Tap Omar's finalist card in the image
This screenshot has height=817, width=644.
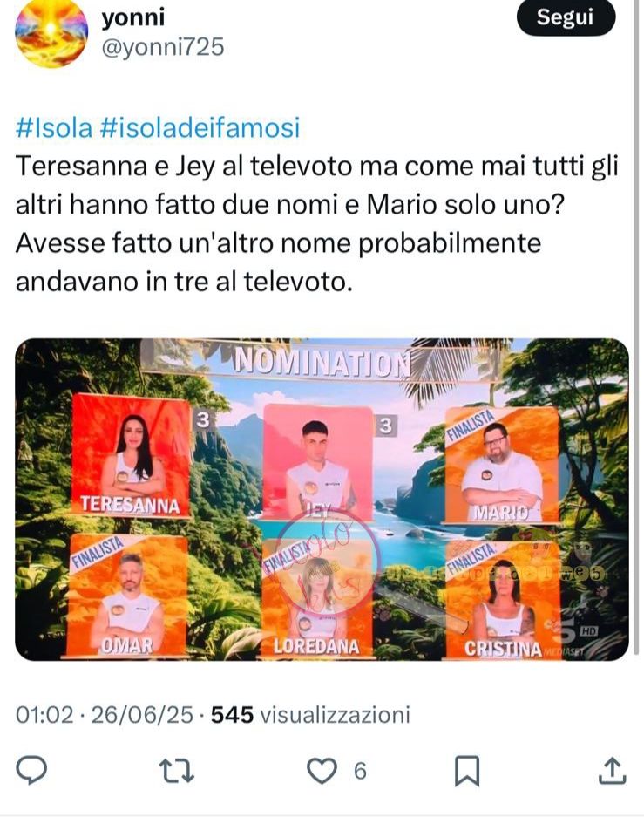coord(127,595)
